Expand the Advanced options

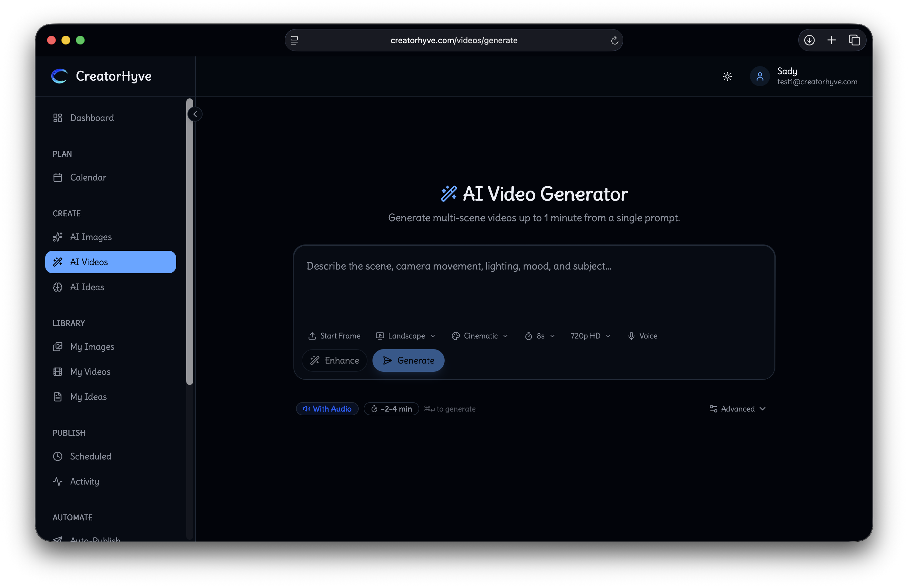(737, 408)
